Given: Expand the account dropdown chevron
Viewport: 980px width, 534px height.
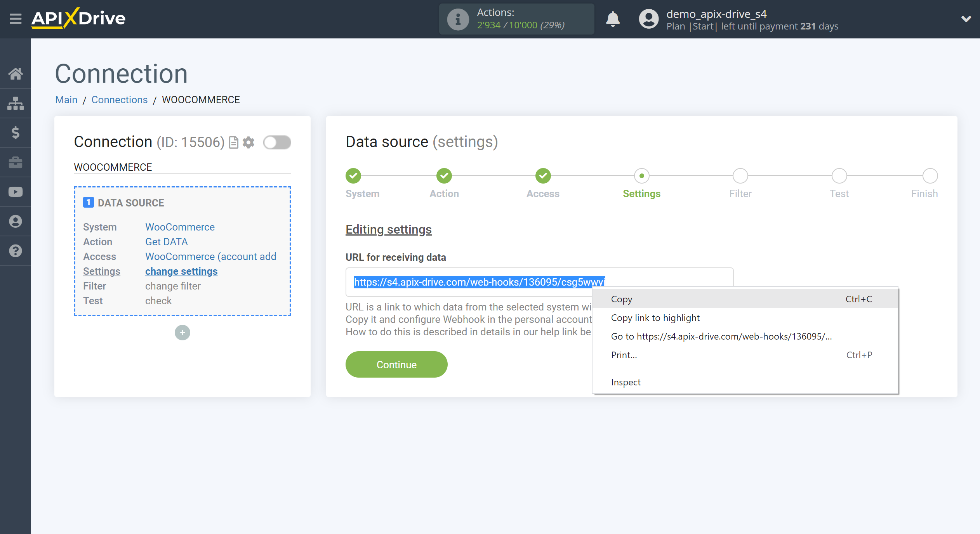Looking at the screenshot, I should point(966,19).
